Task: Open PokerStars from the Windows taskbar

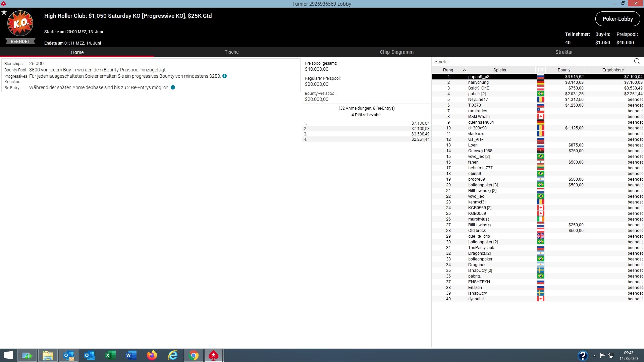Action: [214, 355]
